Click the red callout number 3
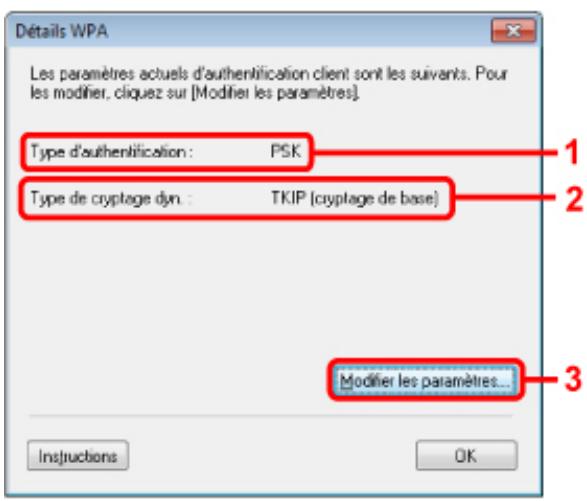Screen dimensions: 587x501 574,379
